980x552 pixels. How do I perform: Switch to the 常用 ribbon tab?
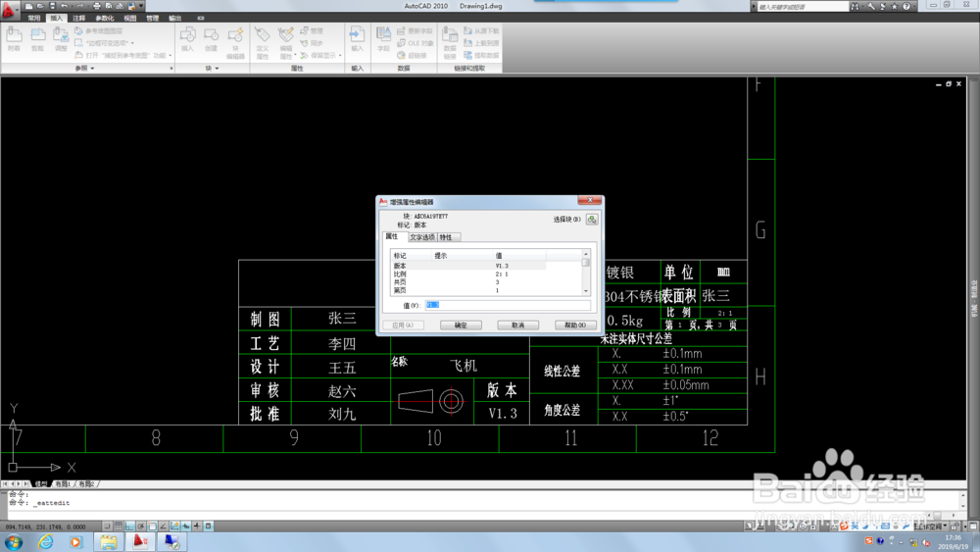pos(33,18)
